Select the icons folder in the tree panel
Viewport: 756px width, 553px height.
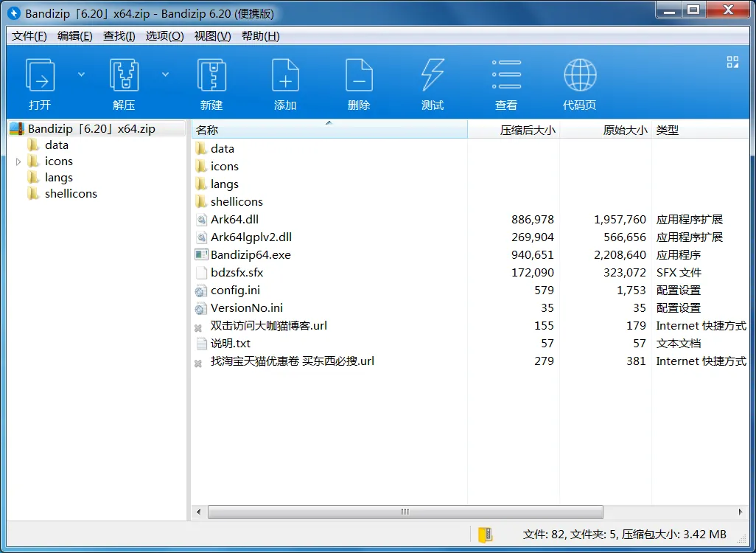point(58,161)
